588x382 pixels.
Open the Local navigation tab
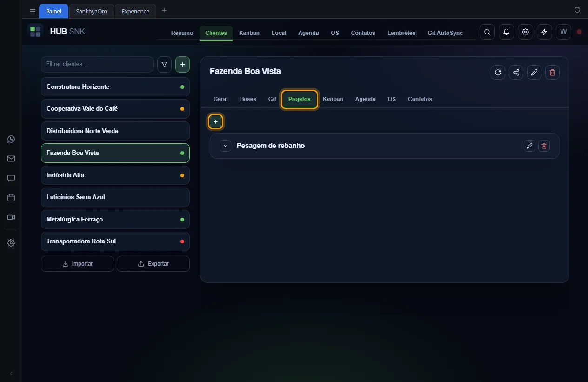click(x=279, y=33)
